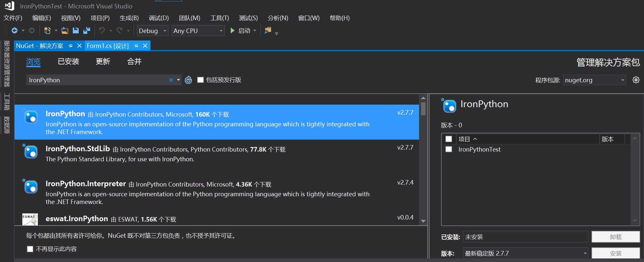Switch to the 合并 tab

(134, 62)
